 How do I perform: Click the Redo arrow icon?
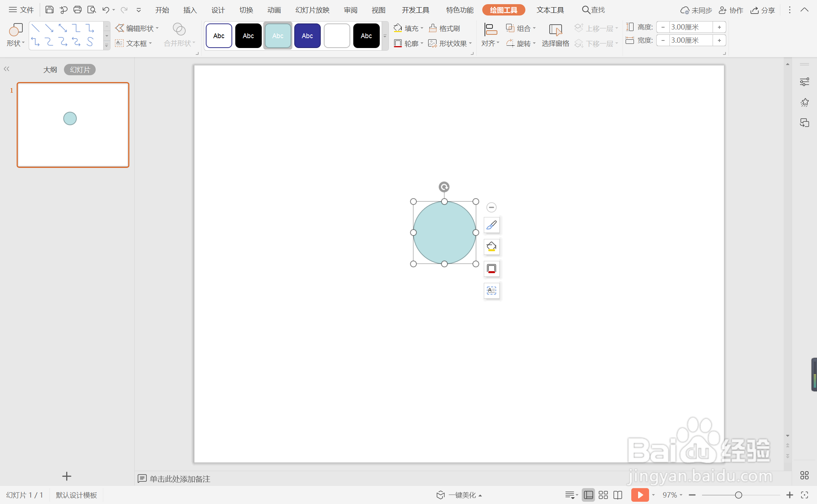coord(124,10)
